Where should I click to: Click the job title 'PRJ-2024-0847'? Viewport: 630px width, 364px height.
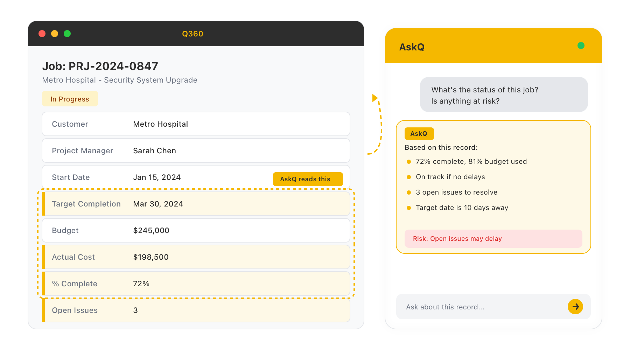(x=100, y=66)
